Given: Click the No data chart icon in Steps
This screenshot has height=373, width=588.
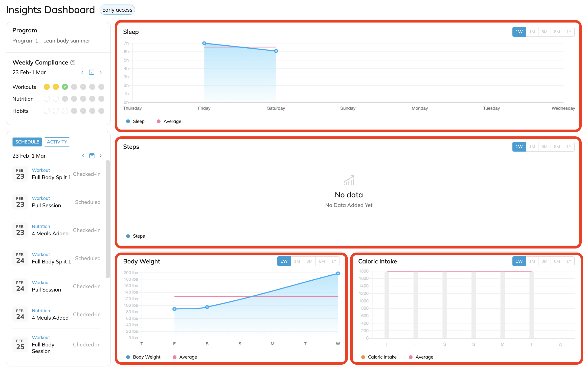Looking at the screenshot, I should coord(349,180).
